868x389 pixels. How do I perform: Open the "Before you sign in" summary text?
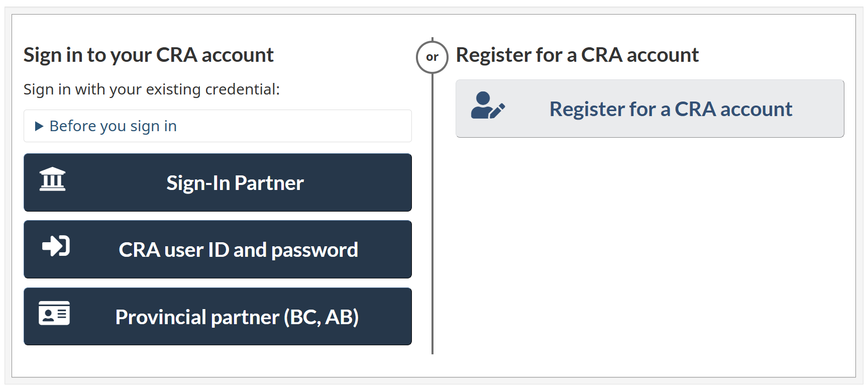tap(113, 126)
